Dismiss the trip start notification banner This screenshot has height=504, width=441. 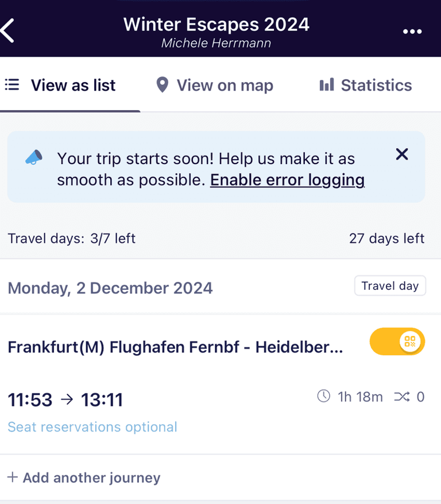[401, 154]
